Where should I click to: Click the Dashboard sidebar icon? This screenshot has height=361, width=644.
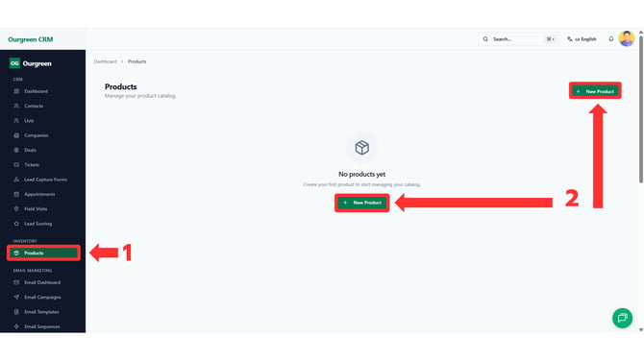(x=16, y=91)
